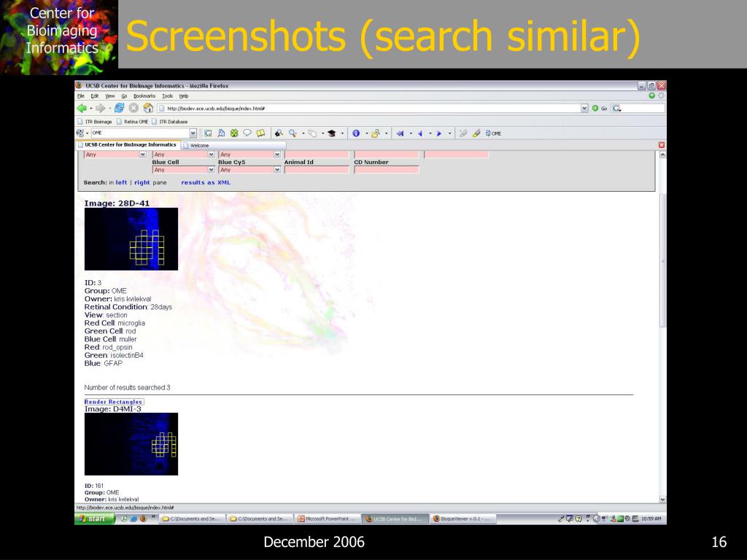Open the Image 28D-41 thumbnail
747x560 pixels.
pyautogui.click(x=131, y=239)
